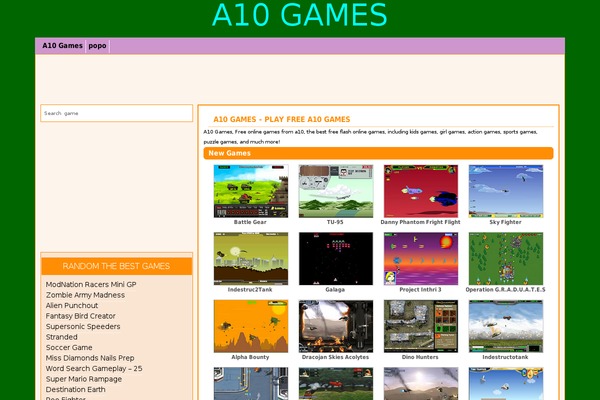Click the Battle Gear title link
The width and height of the screenshot is (600, 400).
point(250,222)
